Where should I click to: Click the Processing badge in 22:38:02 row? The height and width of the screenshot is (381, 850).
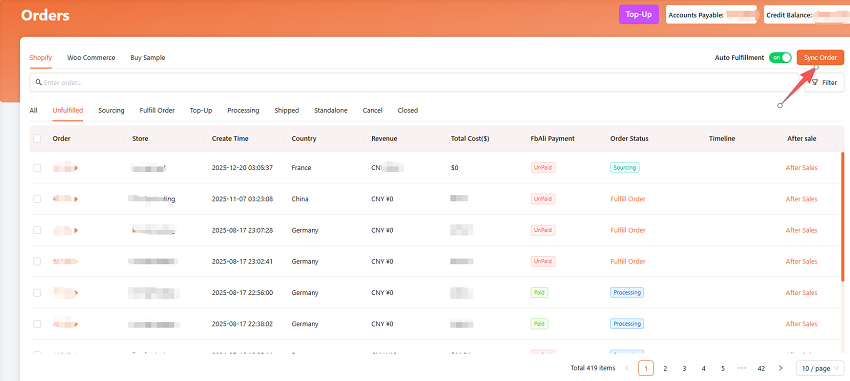click(x=627, y=324)
